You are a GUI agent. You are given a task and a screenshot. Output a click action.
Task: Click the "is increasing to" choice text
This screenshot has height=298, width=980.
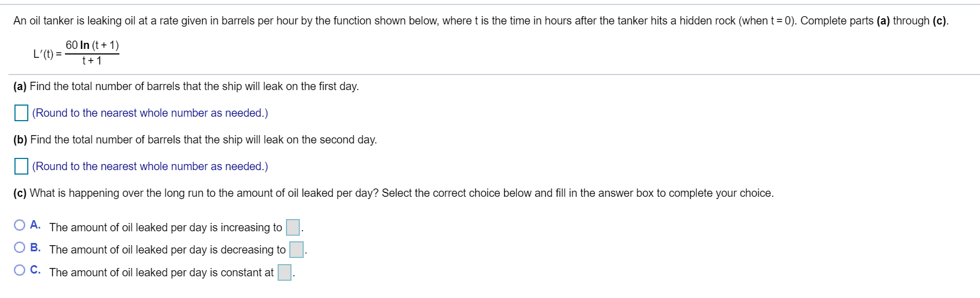(165, 227)
